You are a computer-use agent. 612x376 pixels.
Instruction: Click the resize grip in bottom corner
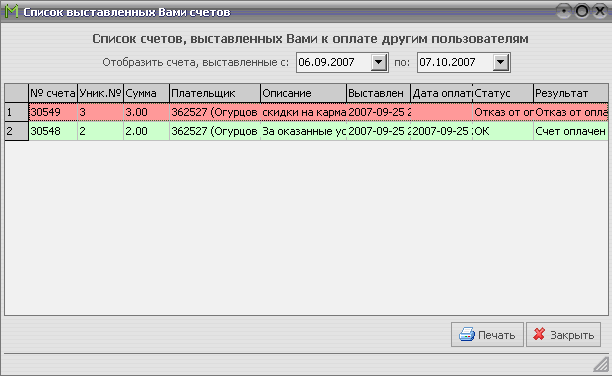pyautogui.click(x=601, y=365)
